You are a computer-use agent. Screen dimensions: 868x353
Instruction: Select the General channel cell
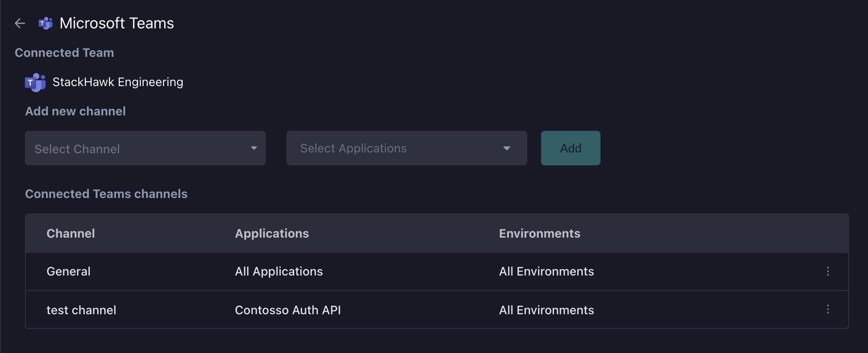click(x=68, y=271)
